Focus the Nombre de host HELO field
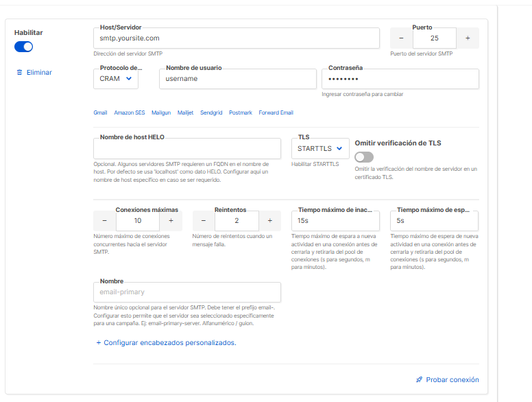532x402 pixels. (x=186, y=149)
